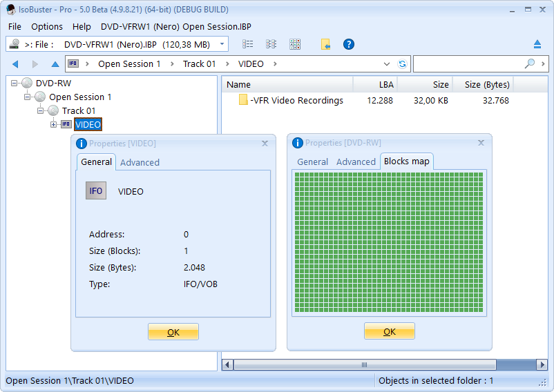This screenshot has width=554, height=392.
Task: Click the info icon of Properties [VIDEO]
Action: (x=82, y=144)
